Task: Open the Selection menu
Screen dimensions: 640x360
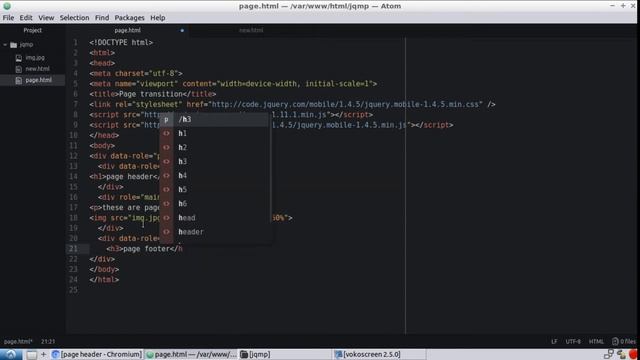Action: coord(74,18)
